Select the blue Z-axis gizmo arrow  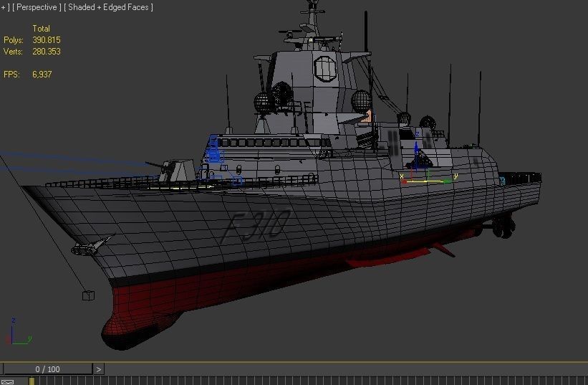tap(416, 148)
